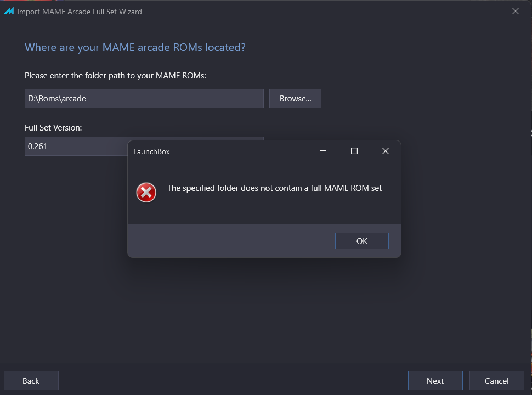Open the Browse... folder picker
The height and width of the screenshot is (395, 532).
[295, 98]
